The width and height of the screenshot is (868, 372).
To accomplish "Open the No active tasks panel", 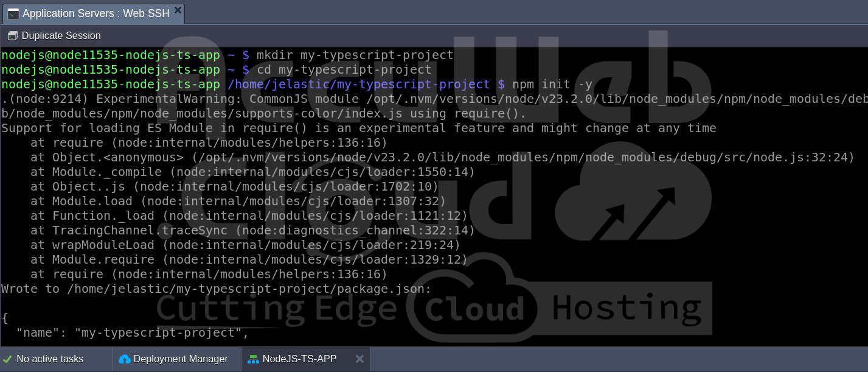I will coord(50,359).
